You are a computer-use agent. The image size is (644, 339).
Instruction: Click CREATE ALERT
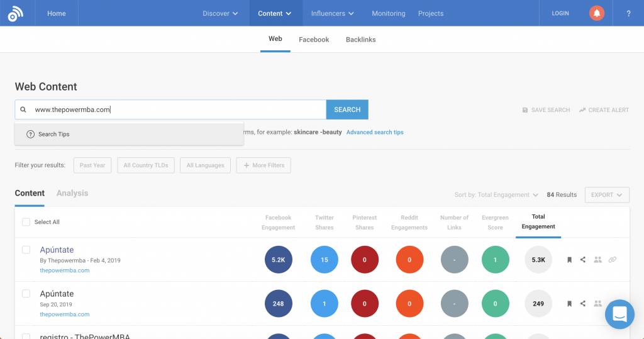(x=604, y=110)
